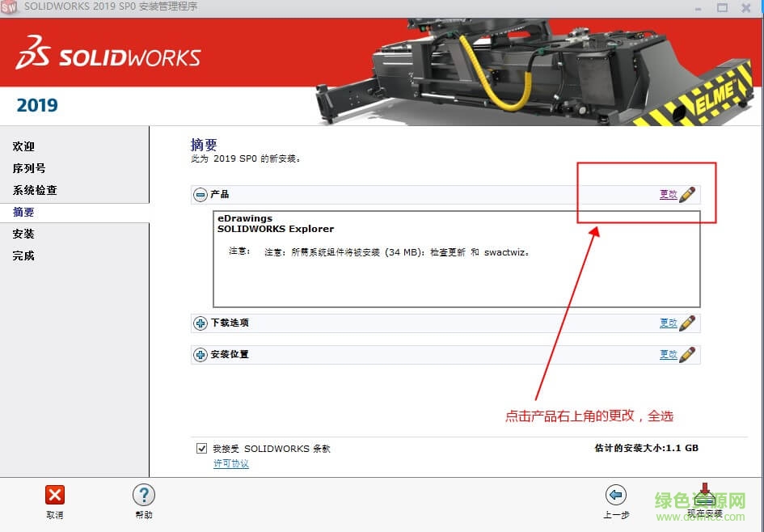764x532 pixels.
Task: Start installation with the 现在安装 icon
Action: point(705,496)
